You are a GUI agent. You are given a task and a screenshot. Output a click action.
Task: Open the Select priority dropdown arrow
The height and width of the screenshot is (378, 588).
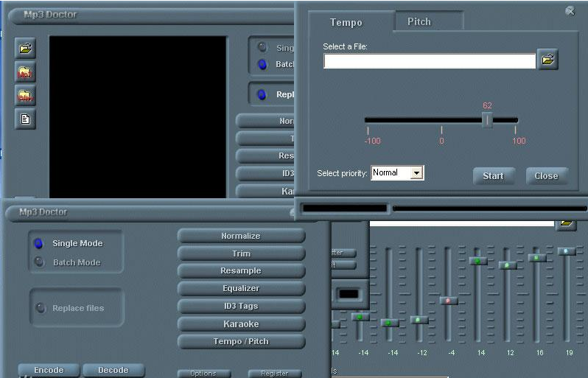click(416, 173)
